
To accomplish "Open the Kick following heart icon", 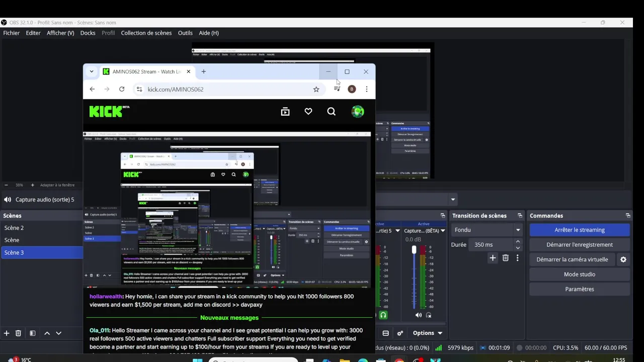I will (308, 112).
